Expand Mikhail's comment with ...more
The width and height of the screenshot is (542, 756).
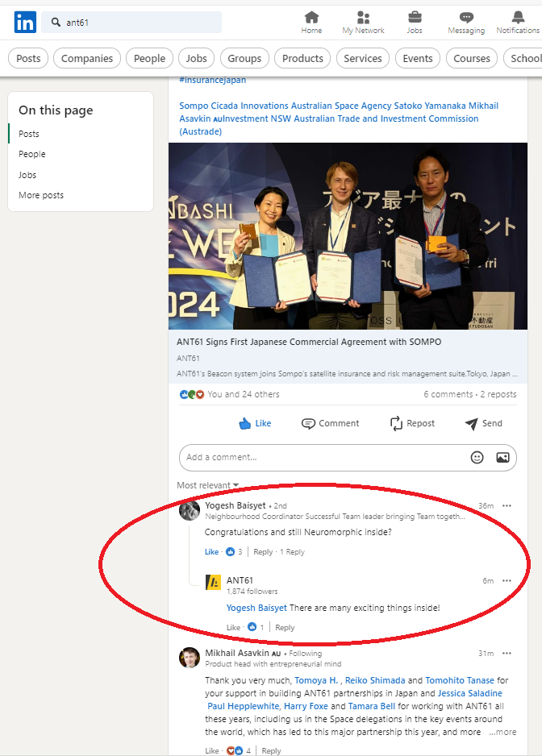pos(502,732)
